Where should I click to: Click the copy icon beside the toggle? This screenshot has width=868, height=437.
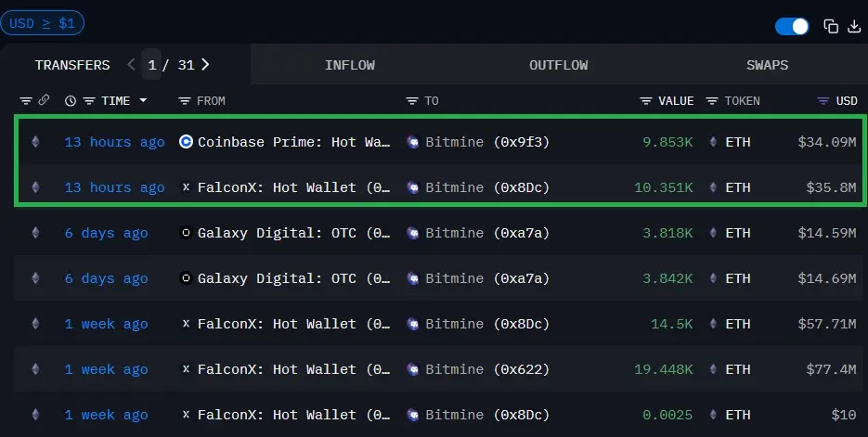coord(831,26)
